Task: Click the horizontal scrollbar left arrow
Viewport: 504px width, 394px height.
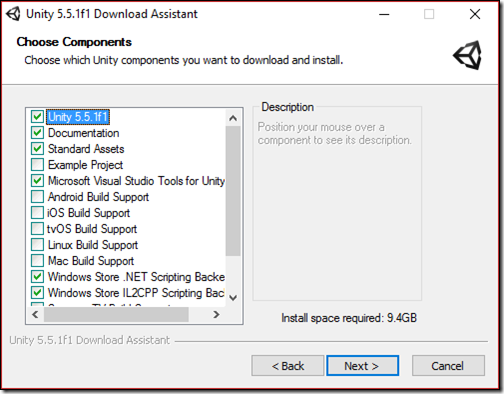Action: (35, 314)
